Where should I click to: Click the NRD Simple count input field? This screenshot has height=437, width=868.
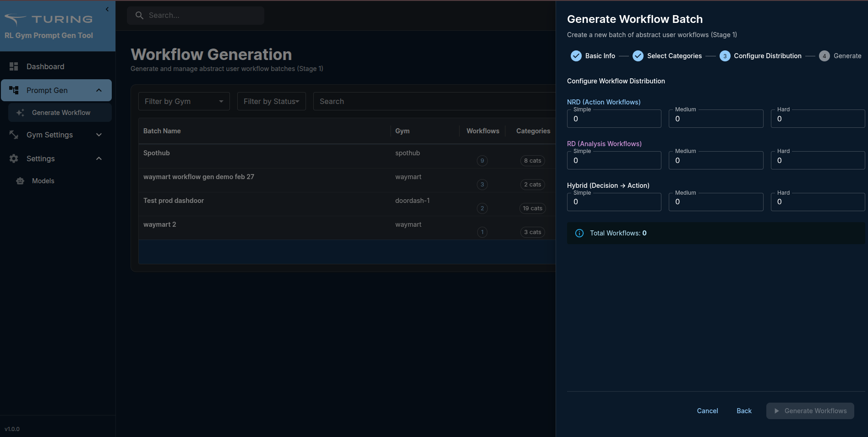[614, 119]
